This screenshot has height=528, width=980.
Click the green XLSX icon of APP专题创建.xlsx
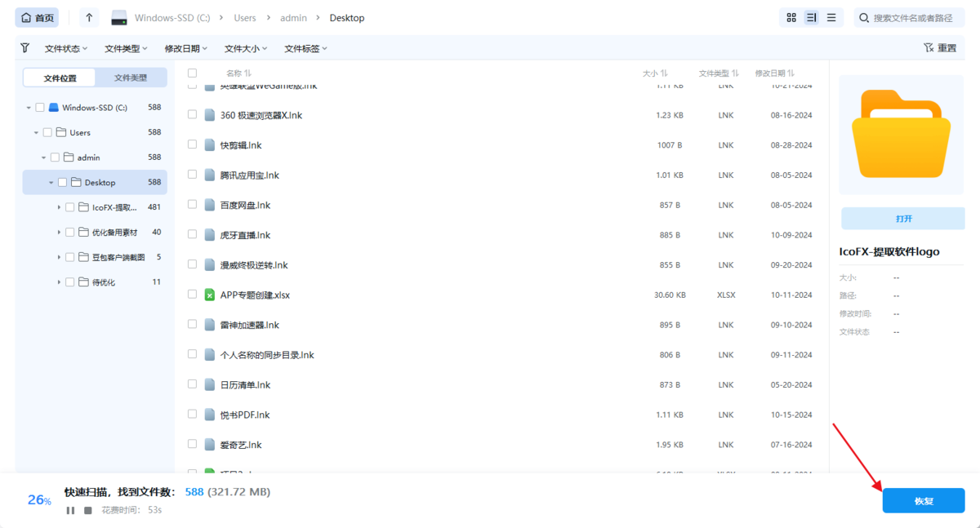coord(210,295)
